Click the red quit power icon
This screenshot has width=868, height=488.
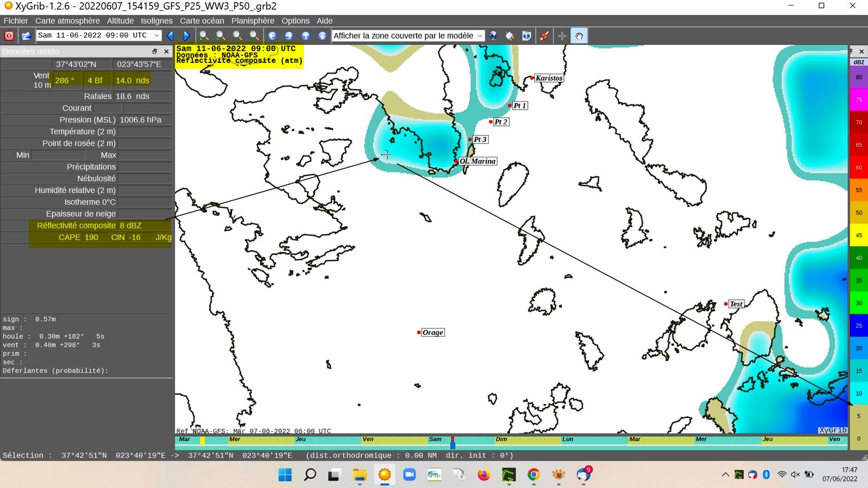coord(9,36)
